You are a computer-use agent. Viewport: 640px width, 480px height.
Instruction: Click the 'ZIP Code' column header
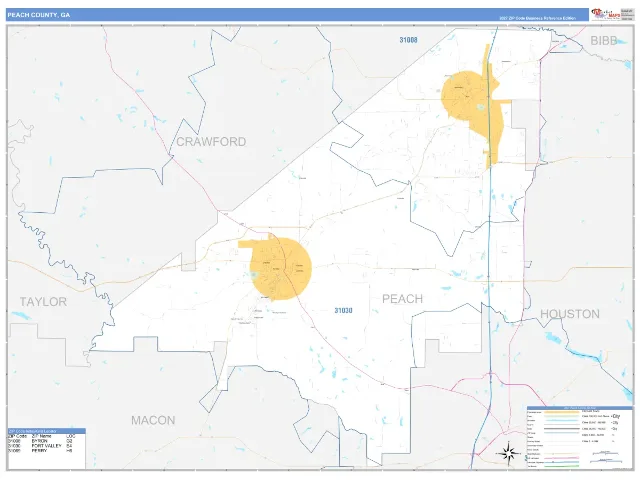coord(17,436)
